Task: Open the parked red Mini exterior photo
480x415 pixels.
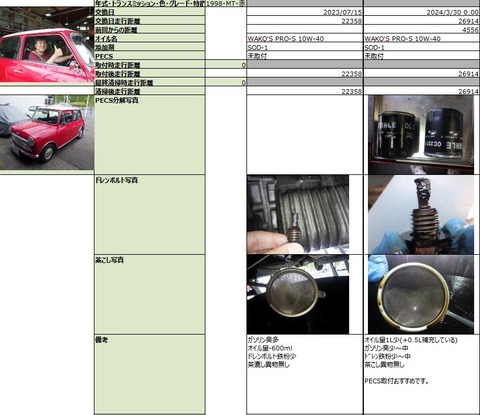Action: [x=47, y=133]
